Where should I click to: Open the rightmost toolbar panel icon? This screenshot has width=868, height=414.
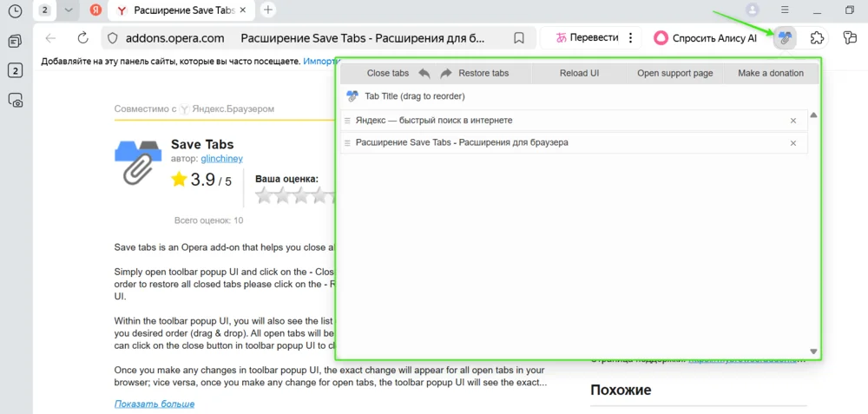point(850,37)
